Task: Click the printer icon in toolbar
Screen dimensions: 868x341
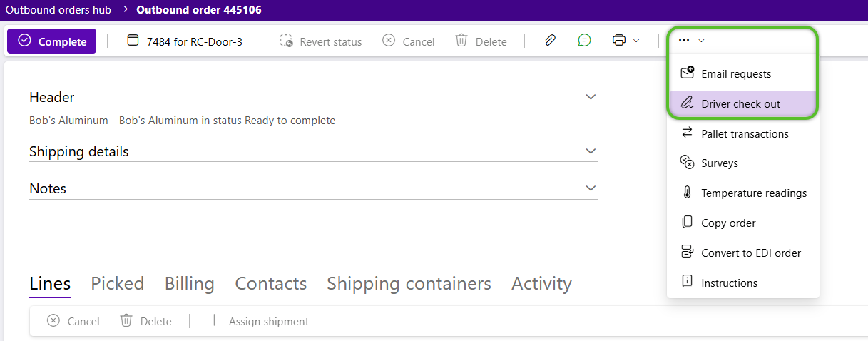Action: (618, 41)
